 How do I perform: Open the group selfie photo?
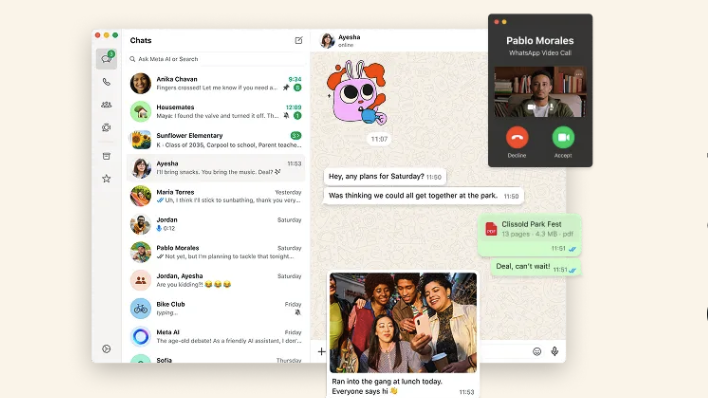coord(403,323)
